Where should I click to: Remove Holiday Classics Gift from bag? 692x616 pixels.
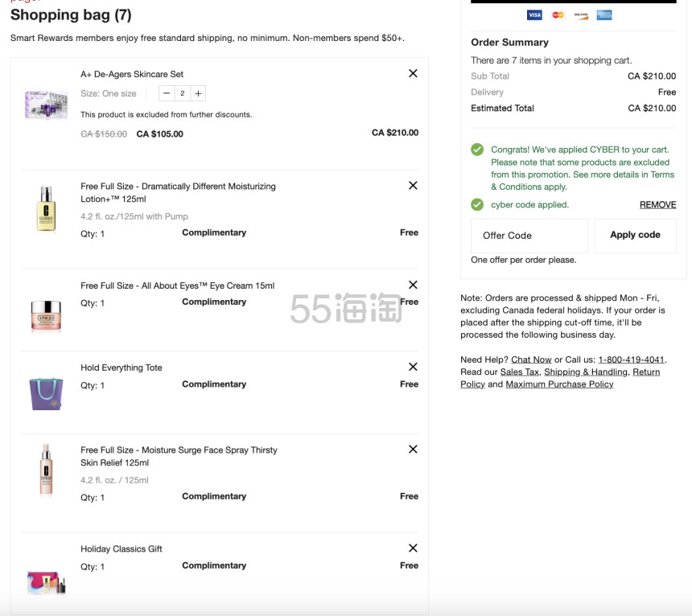pos(413,548)
